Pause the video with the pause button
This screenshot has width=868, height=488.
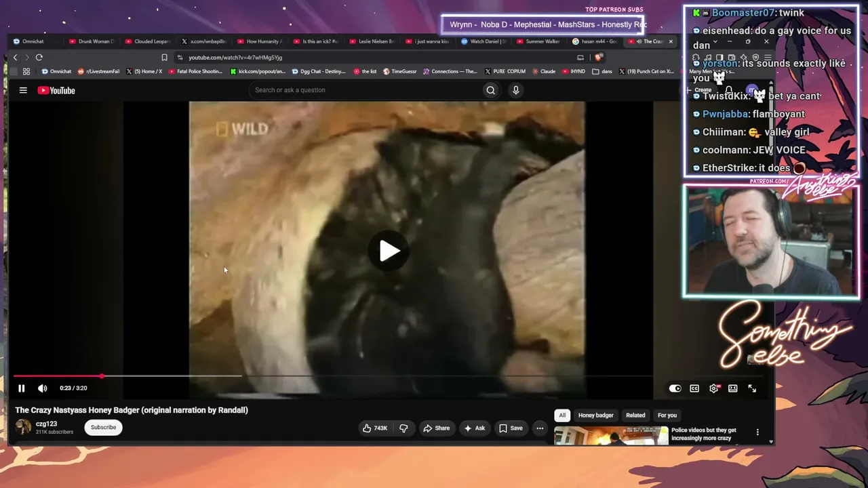coord(22,388)
